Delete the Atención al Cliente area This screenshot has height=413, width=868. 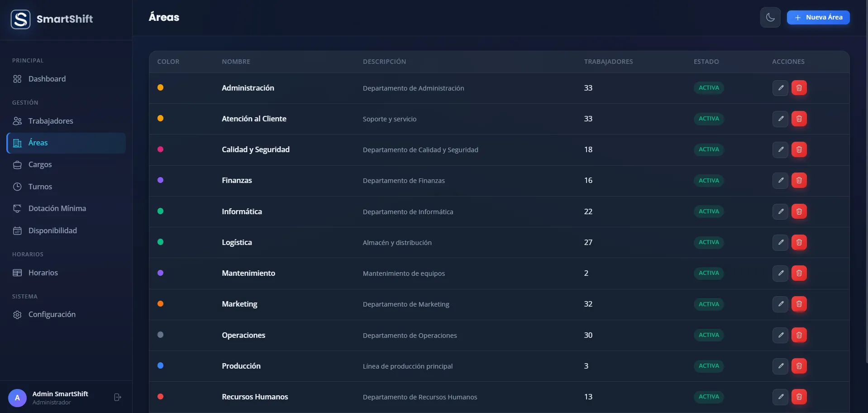[x=799, y=119]
